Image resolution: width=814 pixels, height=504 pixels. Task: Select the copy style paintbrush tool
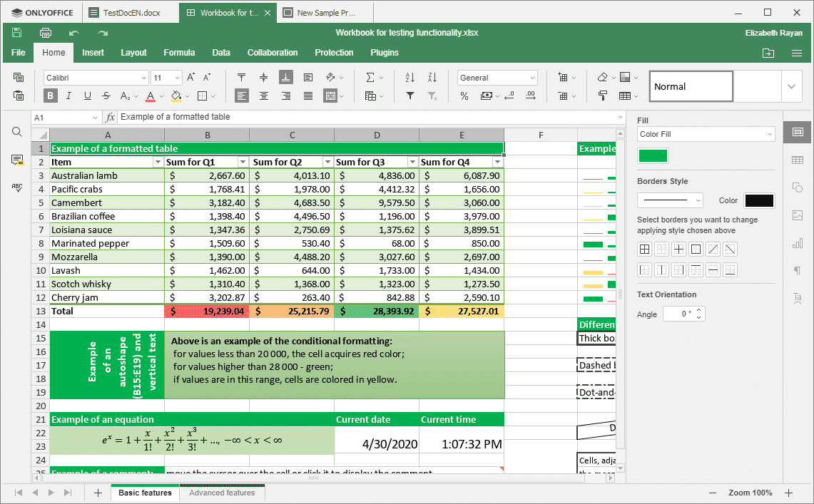tap(602, 96)
